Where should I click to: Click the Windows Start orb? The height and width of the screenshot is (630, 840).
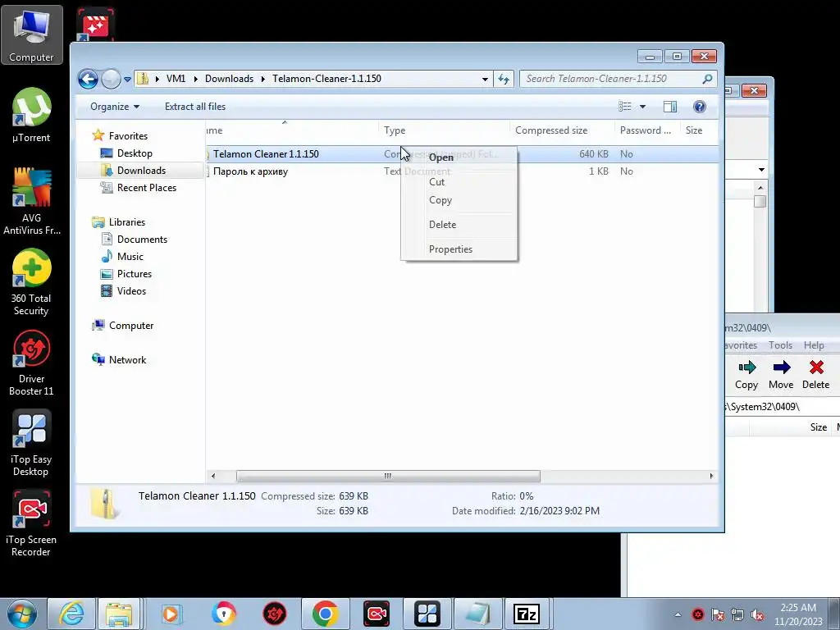point(21,614)
